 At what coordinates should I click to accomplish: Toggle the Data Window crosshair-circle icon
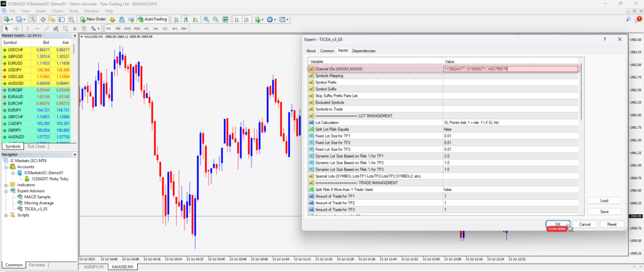pos(43,19)
